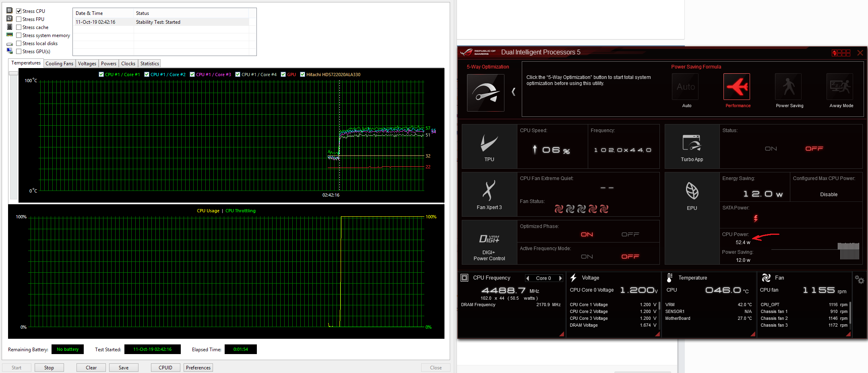Switch to the Powers tab

109,64
